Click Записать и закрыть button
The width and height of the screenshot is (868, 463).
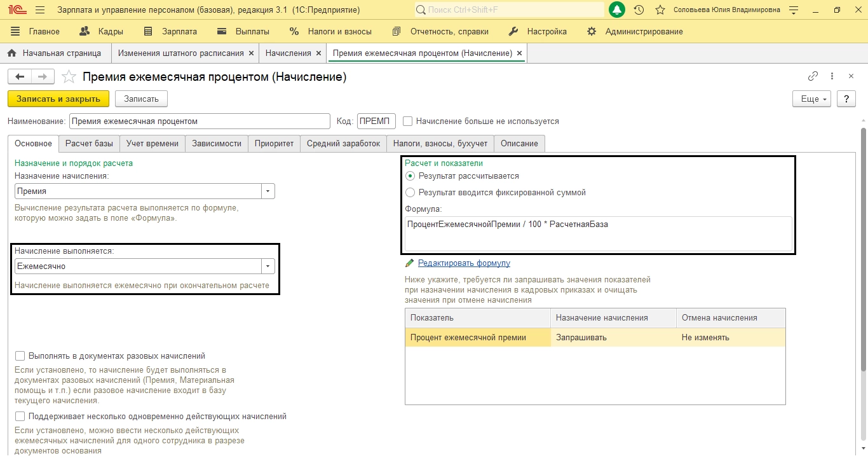tap(58, 99)
